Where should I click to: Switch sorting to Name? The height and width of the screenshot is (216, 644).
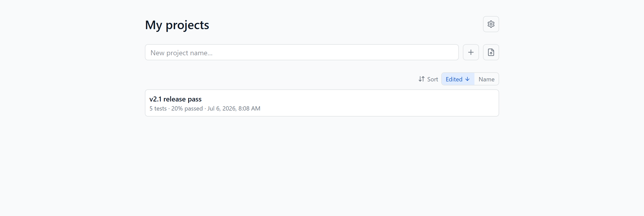[486, 79]
